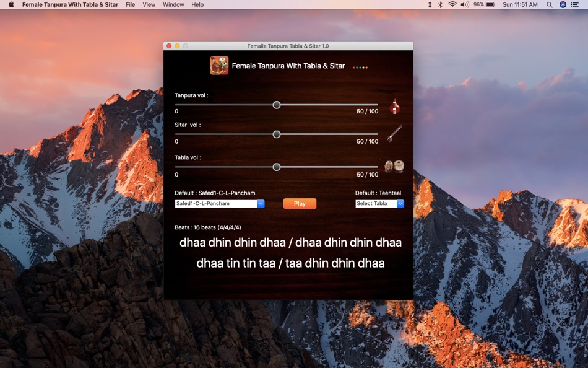Click the menu bar clock Sun 11:51 AM

pyautogui.click(x=520, y=4)
